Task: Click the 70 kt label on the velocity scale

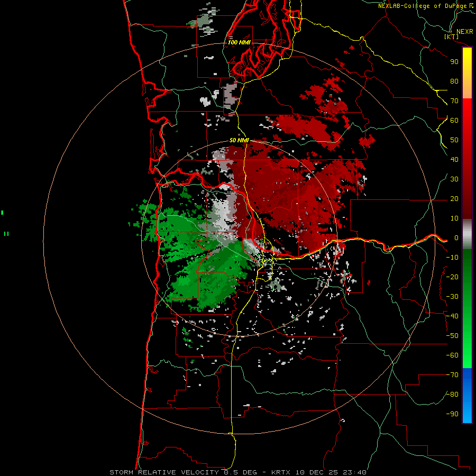Action: coord(454,101)
